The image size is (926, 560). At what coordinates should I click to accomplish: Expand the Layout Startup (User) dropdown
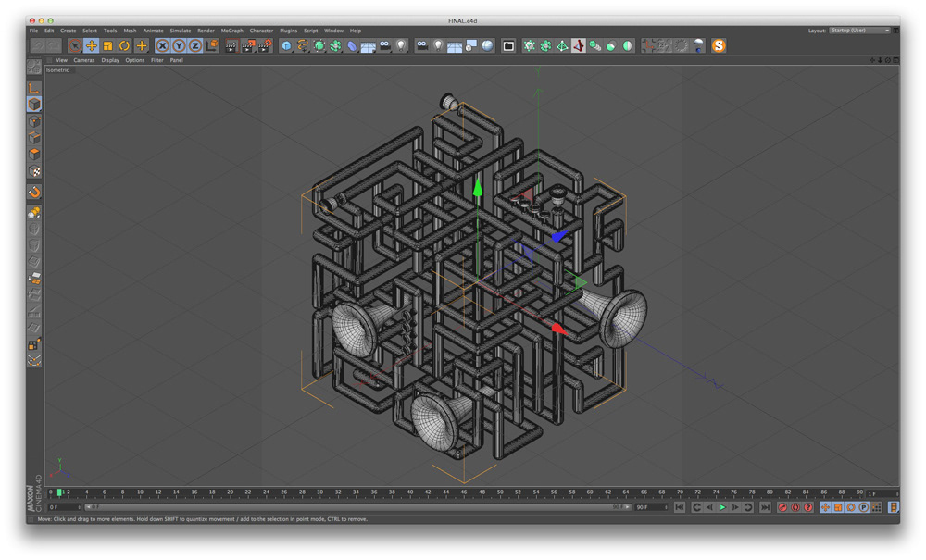pyautogui.click(x=859, y=31)
